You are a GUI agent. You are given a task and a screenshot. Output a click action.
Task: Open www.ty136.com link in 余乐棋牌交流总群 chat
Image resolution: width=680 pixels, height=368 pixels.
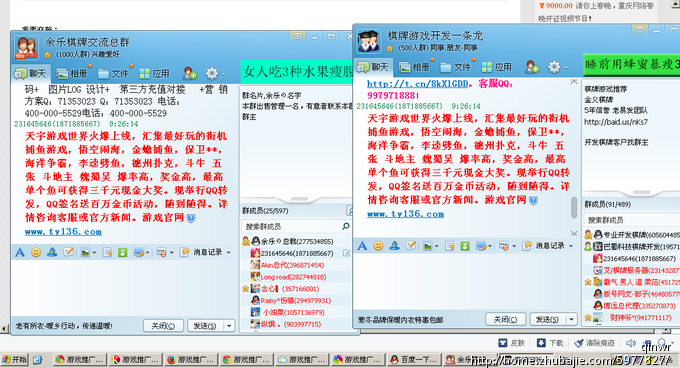pos(63,232)
